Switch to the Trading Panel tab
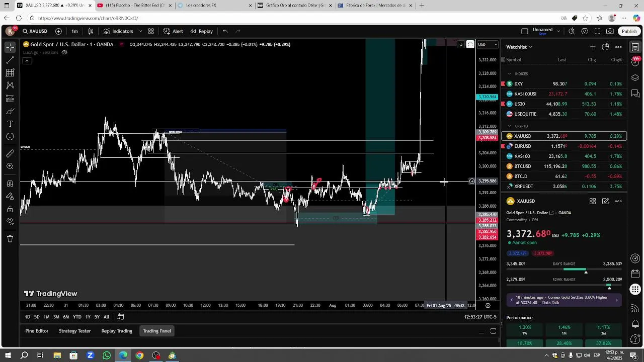The image size is (644, 362). tap(157, 331)
